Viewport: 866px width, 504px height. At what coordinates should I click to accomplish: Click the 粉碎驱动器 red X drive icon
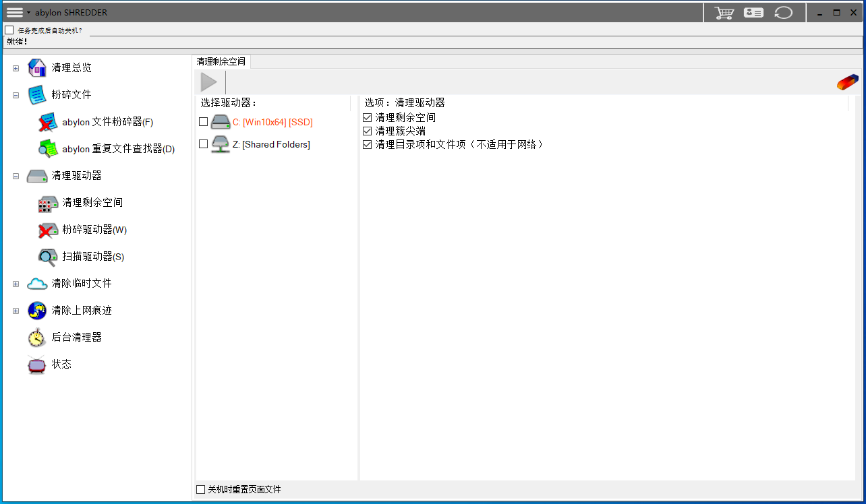47,230
